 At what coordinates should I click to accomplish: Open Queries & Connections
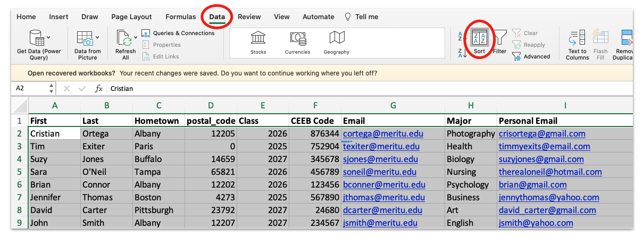click(x=178, y=33)
